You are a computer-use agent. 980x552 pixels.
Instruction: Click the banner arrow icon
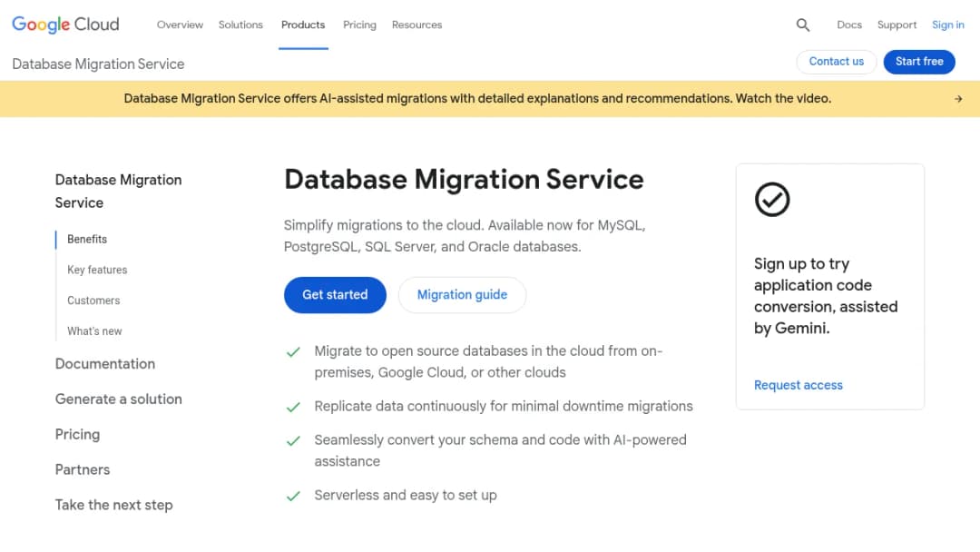[x=958, y=99]
